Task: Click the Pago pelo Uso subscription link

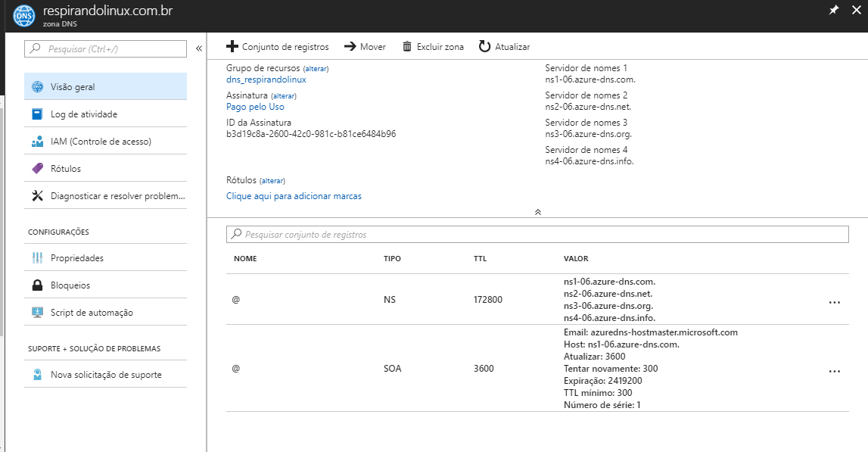Action: tap(255, 107)
